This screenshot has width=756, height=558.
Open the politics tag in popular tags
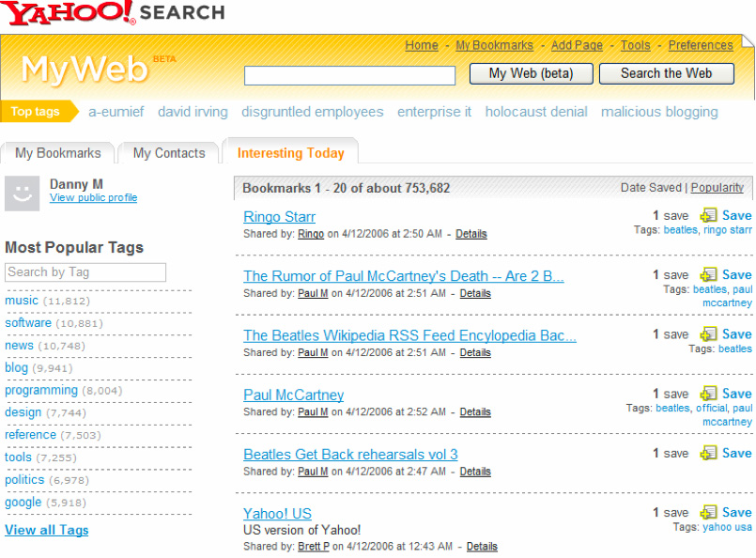tap(24, 479)
